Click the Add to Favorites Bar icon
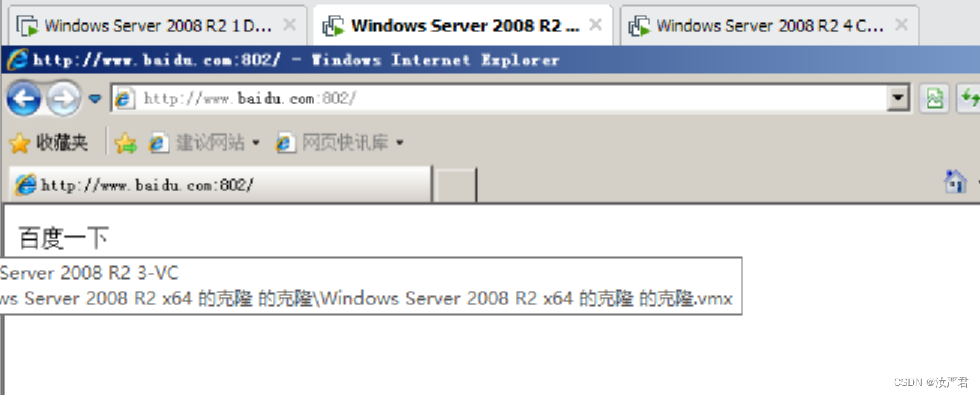Image resolution: width=980 pixels, height=395 pixels. click(x=126, y=143)
